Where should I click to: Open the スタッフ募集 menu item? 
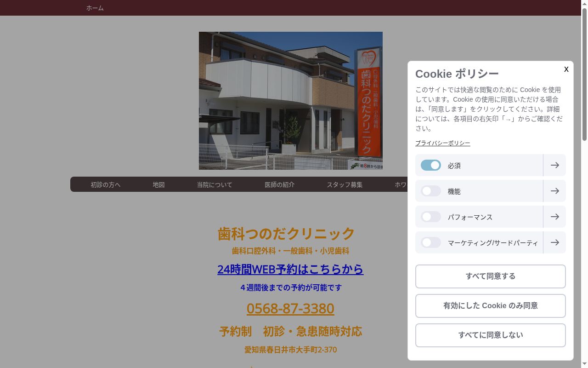tap(345, 184)
